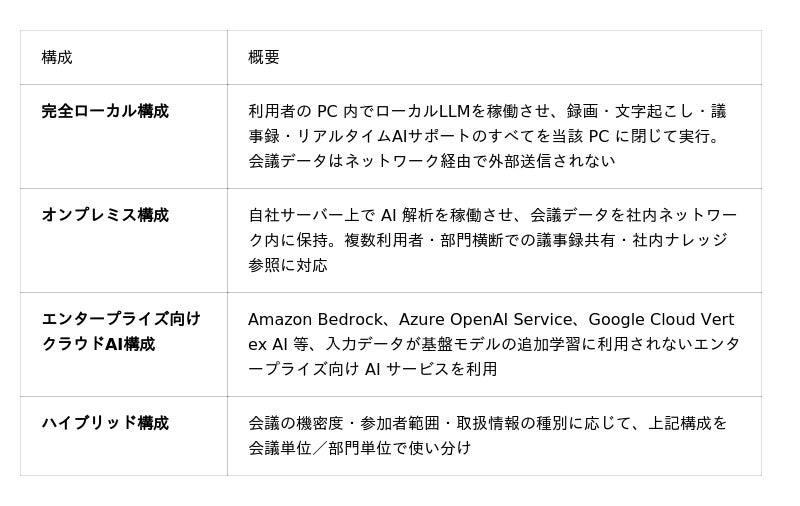Click the text ープライズ向け AI サービスを利用
The image size is (800, 506).
372,369
